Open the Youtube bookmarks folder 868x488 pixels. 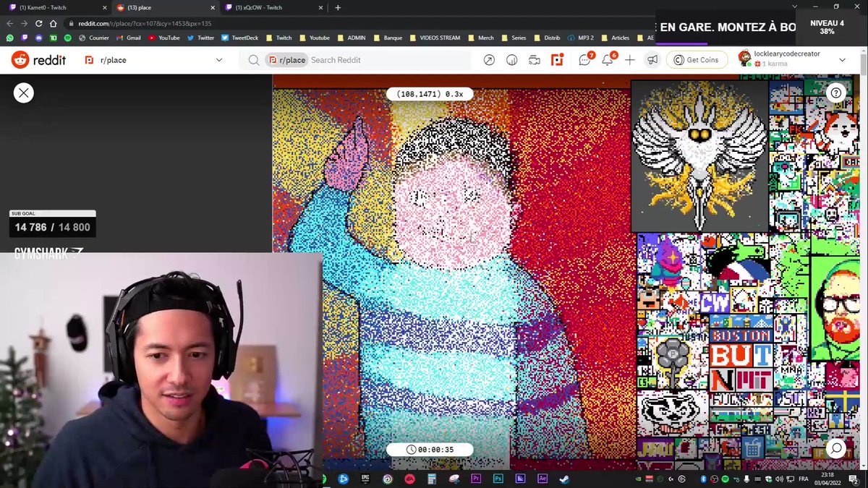click(x=314, y=38)
